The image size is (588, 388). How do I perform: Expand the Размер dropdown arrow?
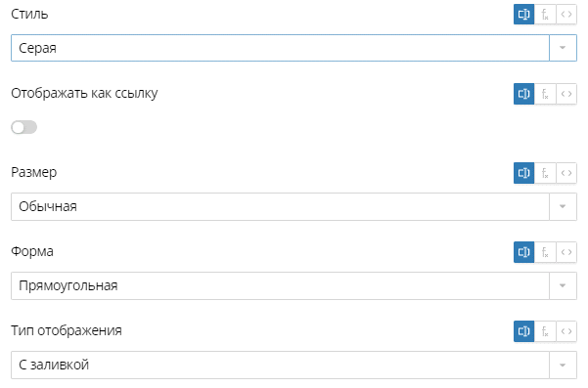[x=563, y=207]
